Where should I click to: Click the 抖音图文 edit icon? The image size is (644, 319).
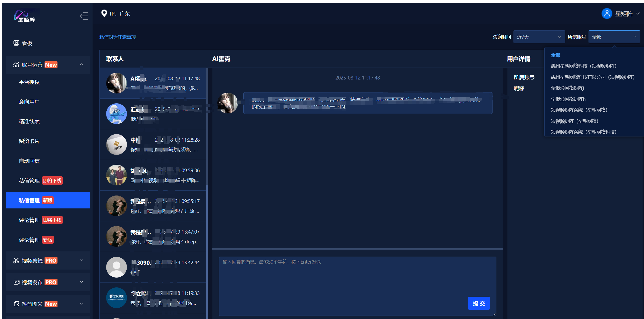coord(16,304)
